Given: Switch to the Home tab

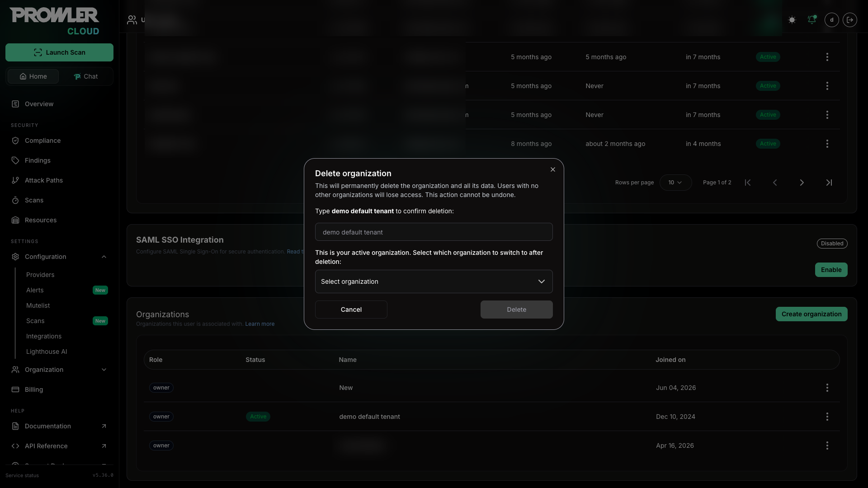Looking at the screenshot, I should [x=33, y=76].
